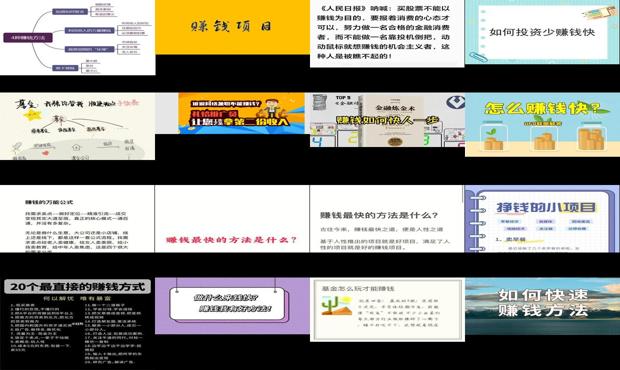Click the yellow star doodle in the handwritten notes
The width and height of the screenshot is (620, 370).
(x=31, y=116)
